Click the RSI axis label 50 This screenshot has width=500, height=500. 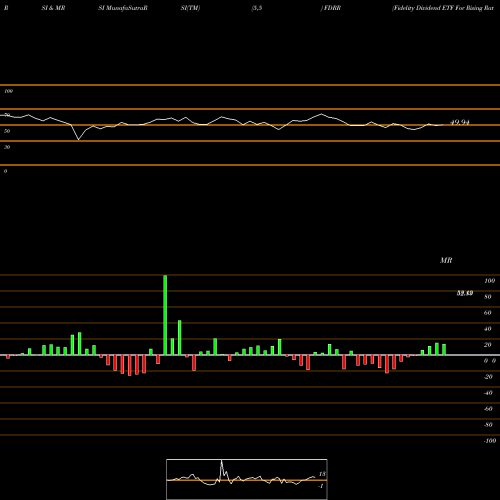[x=7, y=131]
